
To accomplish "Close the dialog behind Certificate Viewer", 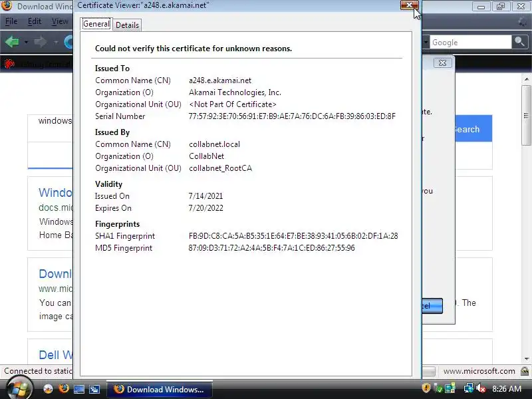I will pos(442,63).
